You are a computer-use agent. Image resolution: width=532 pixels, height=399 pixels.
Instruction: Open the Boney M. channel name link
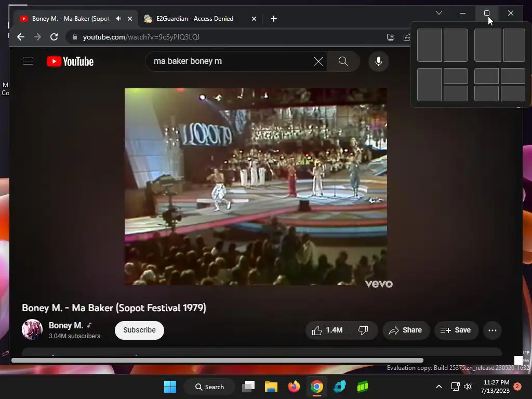click(66, 325)
